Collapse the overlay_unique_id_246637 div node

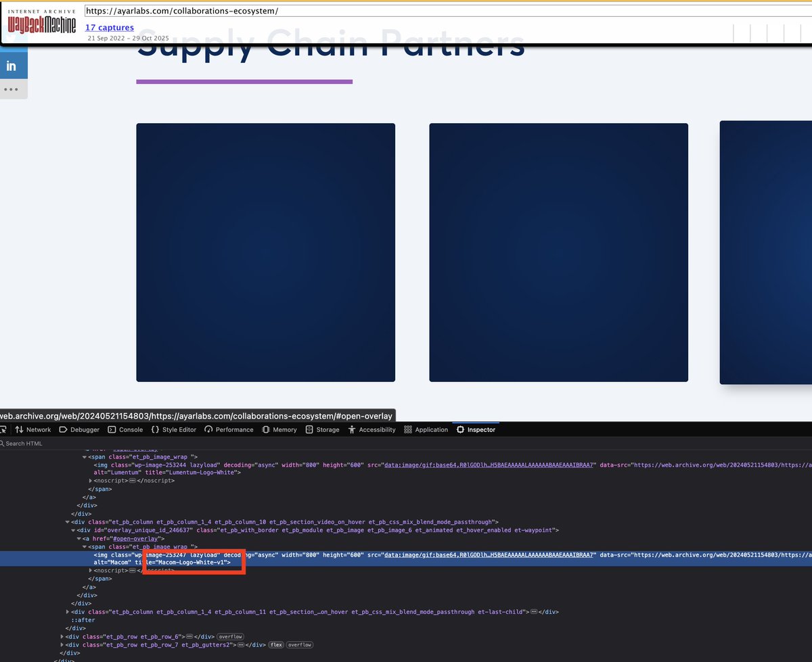73,530
